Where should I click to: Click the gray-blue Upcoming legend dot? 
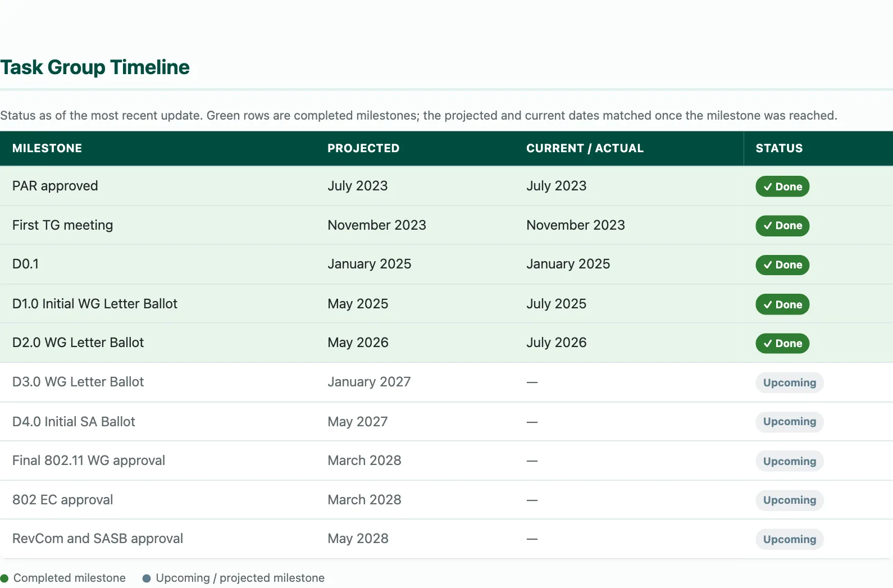click(147, 578)
